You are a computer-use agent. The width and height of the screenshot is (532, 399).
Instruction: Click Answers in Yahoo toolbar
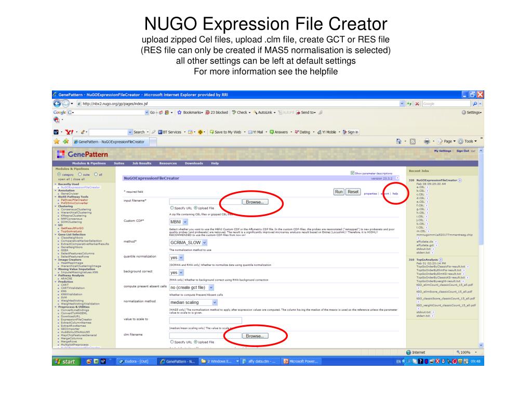coord(278,132)
